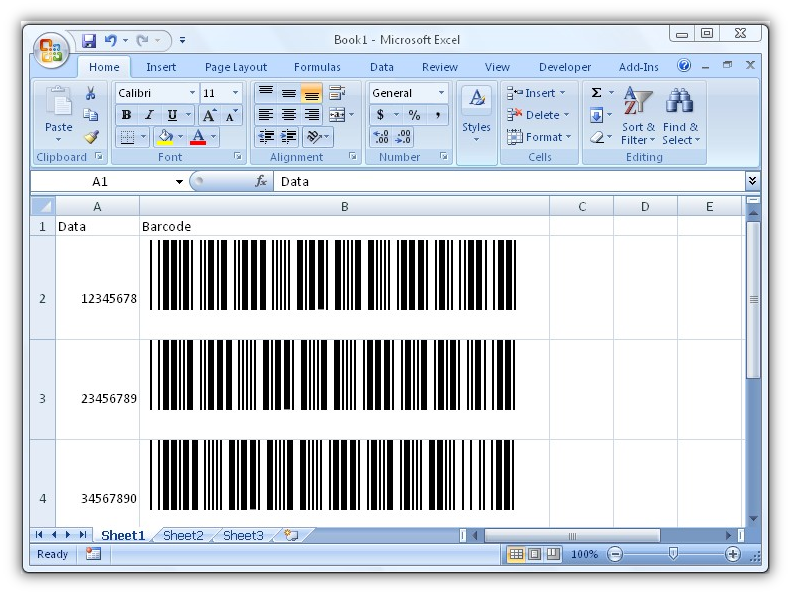
Task: Click cell with value 12345678
Action: pyautogui.click(x=97, y=288)
